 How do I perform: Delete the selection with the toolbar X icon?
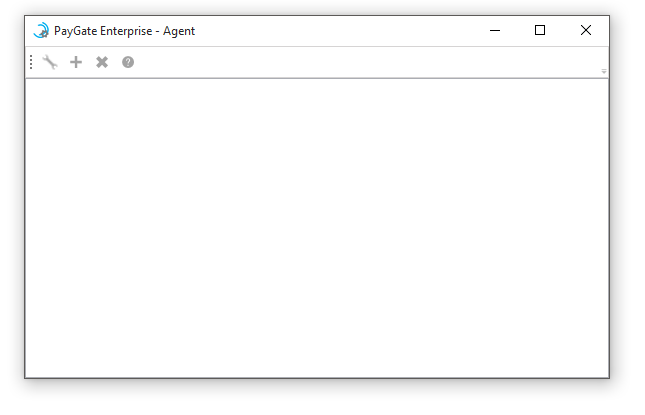pos(102,62)
